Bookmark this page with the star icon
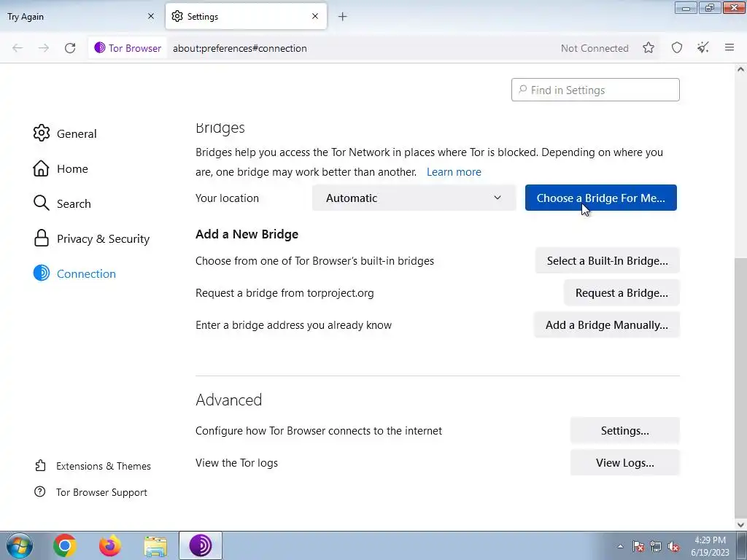Viewport: 747px width, 560px height. coord(649,47)
